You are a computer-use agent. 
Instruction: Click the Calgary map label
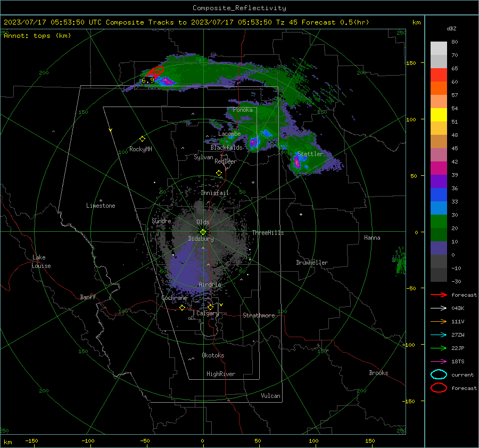click(x=208, y=313)
